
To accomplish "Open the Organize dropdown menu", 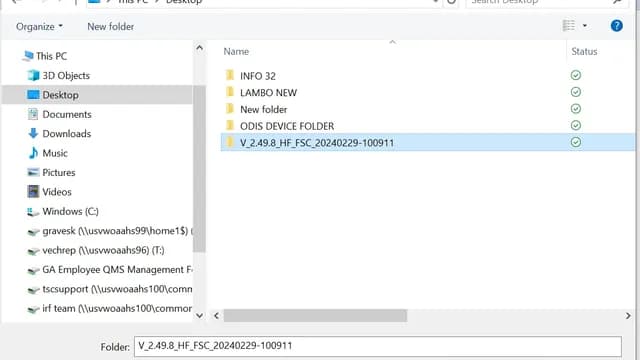I will (39, 27).
